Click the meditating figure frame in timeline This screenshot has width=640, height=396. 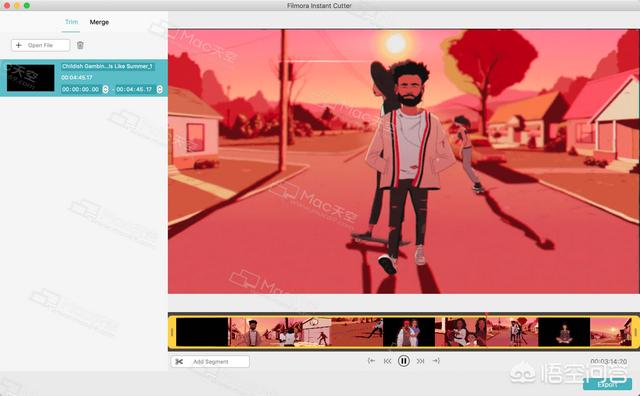[x=564, y=332]
